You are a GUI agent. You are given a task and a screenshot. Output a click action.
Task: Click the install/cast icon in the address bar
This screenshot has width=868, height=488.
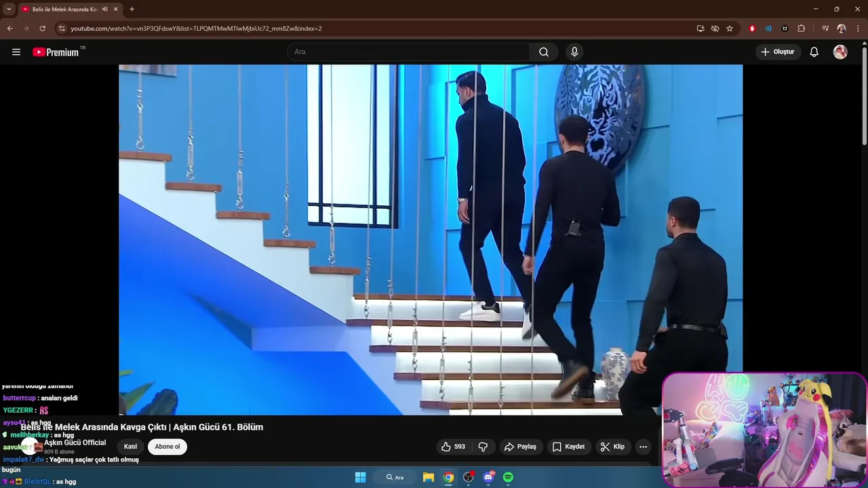(701, 28)
